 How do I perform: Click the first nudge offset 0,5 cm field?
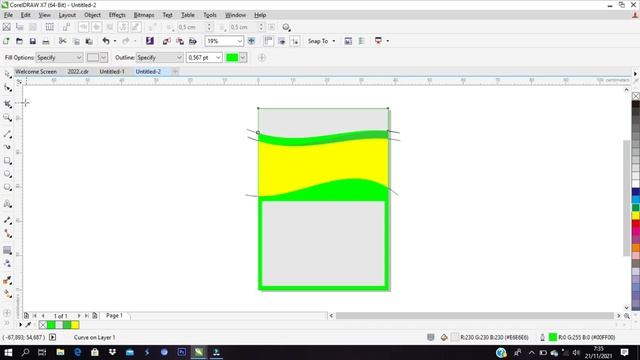click(x=191, y=27)
